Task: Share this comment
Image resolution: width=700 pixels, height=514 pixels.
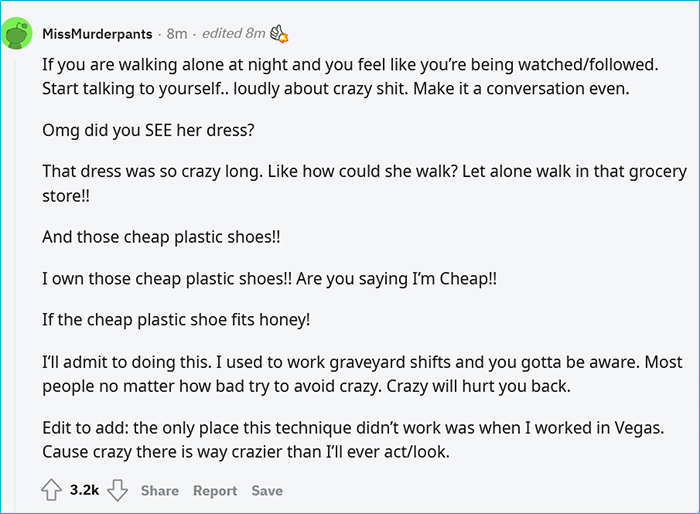Action: (160, 491)
